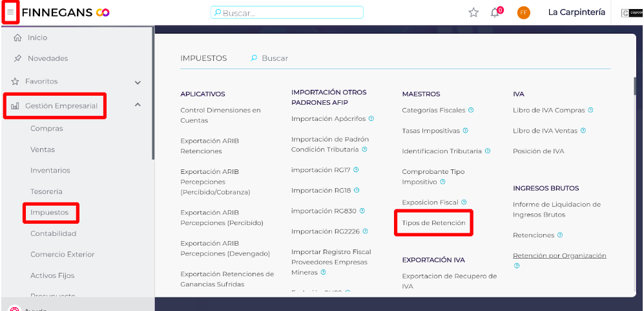Click help icon next to Importación Apócrifos

[371, 118]
